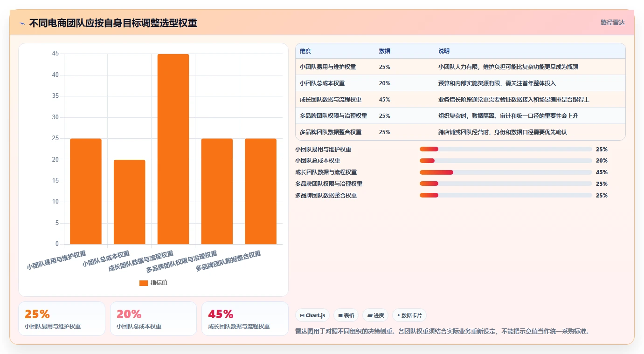
Task: Click the 维度 column header
Action: click(x=305, y=51)
